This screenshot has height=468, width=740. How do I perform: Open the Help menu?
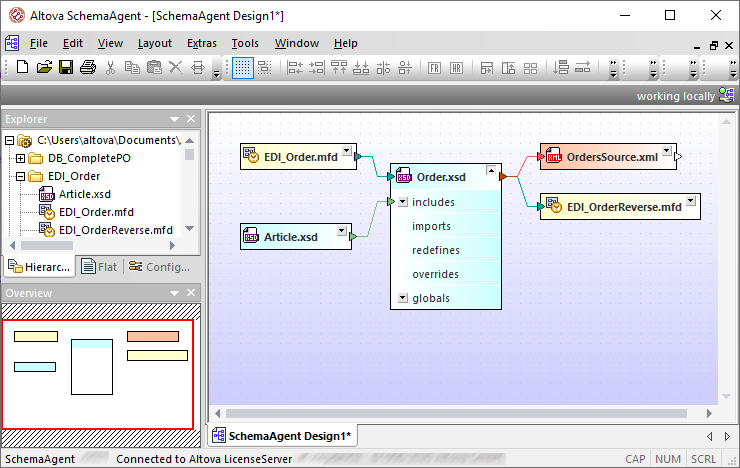pyautogui.click(x=345, y=43)
